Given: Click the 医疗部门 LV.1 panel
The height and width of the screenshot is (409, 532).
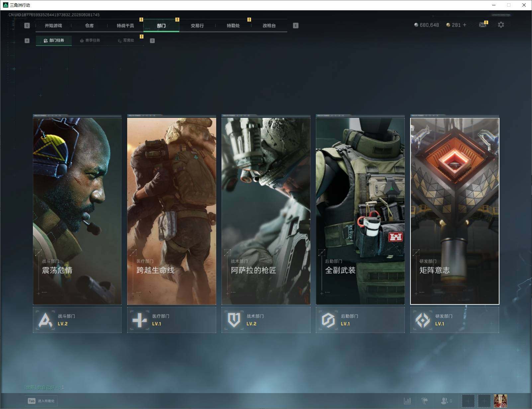Looking at the screenshot, I should (171, 320).
